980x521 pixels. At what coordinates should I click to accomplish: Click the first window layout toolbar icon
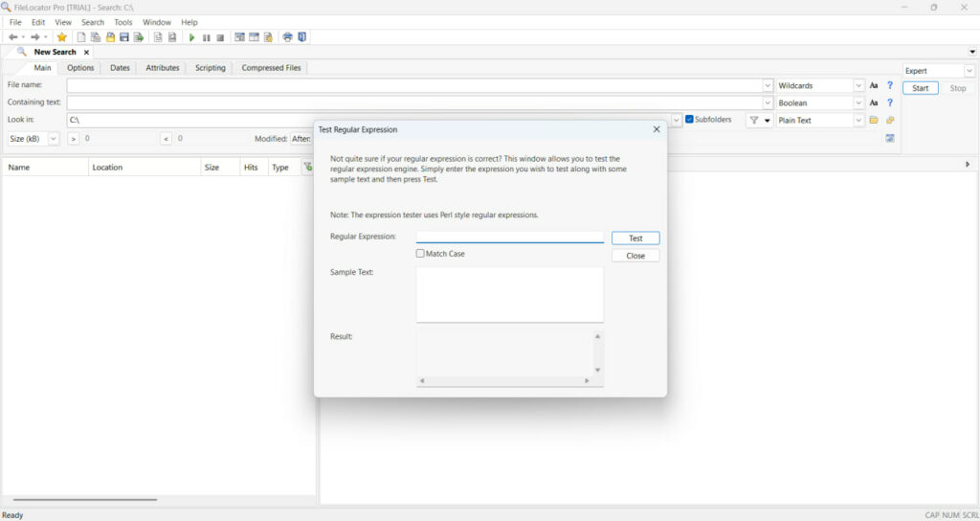coord(239,37)
